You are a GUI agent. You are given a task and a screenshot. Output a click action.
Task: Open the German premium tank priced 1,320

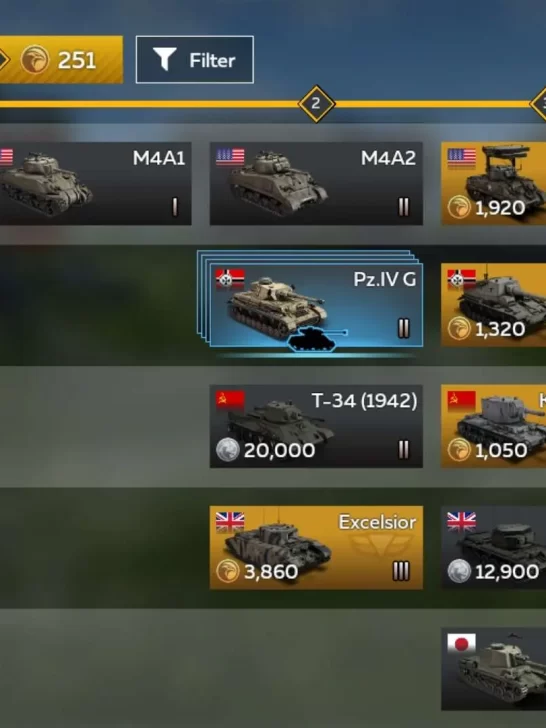(x=494, y=305)
